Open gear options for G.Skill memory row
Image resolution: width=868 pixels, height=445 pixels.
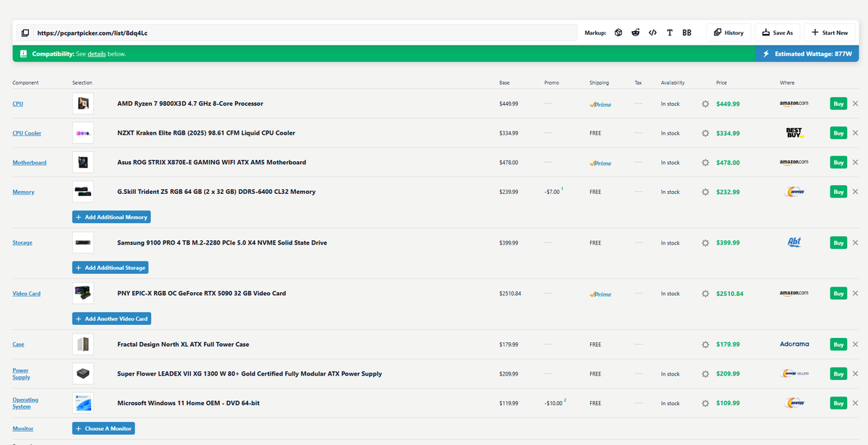tap(705, 192)
